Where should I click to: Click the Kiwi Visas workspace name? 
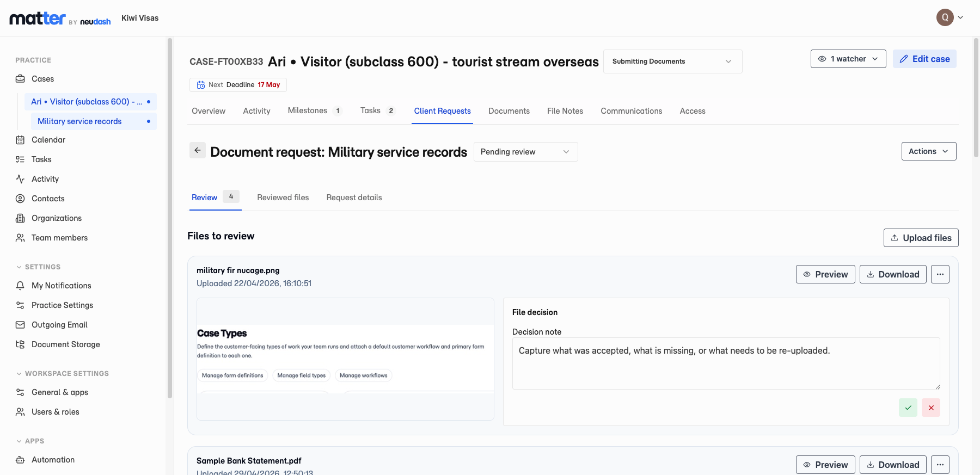[x=140, y=18]
